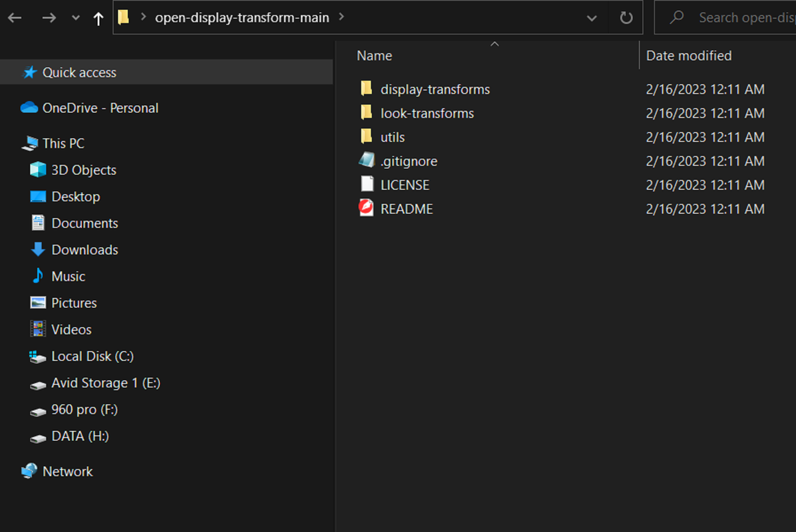Go back using the back arrow
The image size is (796, 532).
15,18
